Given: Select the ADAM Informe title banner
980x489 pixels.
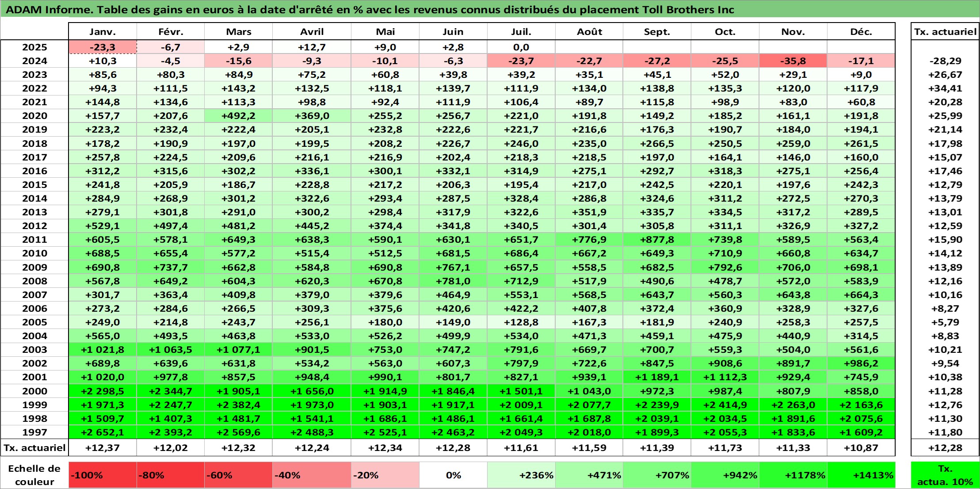Looking at the screenshot, I should (490, 9).
